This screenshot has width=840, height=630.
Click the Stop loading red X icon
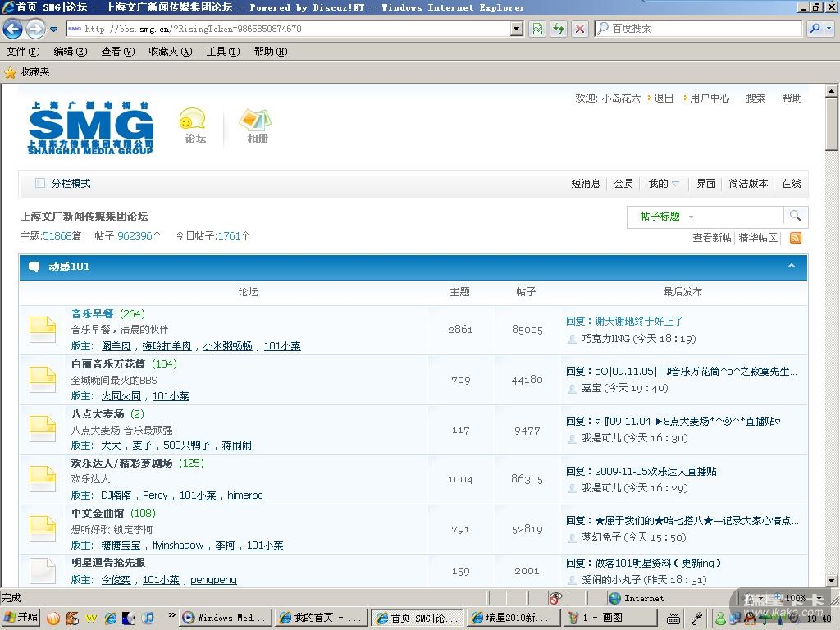580,29
